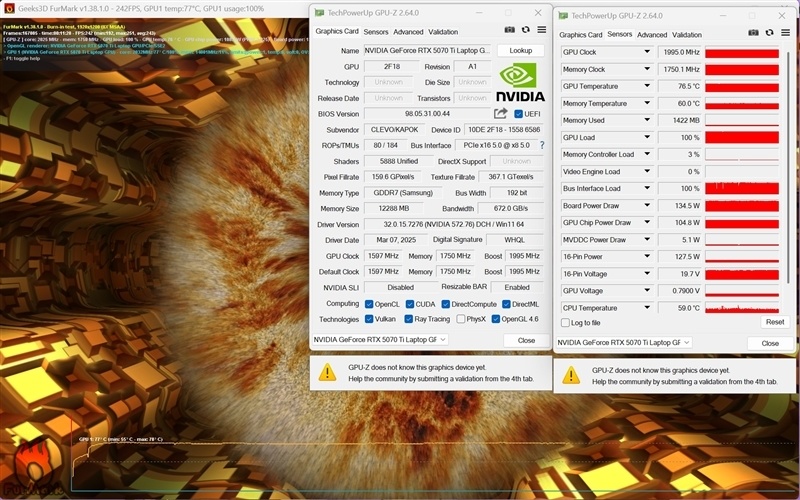Click the refresh icon in Sensors window
The height and width of the screenshot is (500, 800).
pos(769,33)
